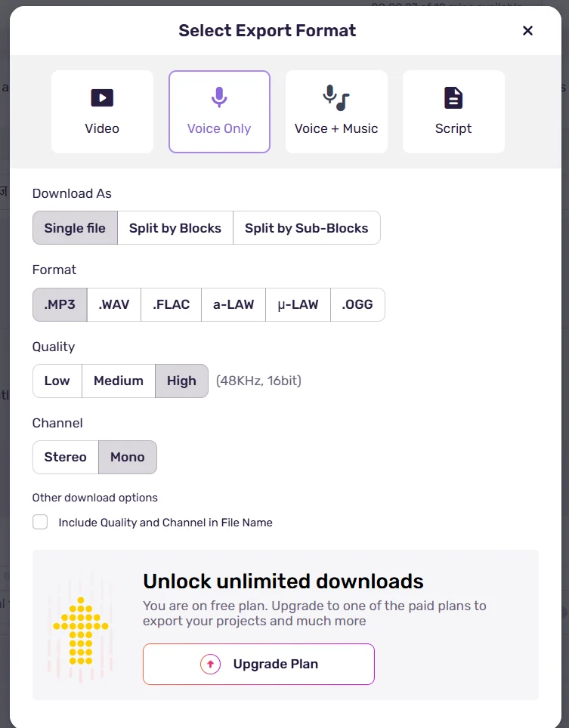This screenshot has height=728, width=569.
Task: Select the Video export format card
Action: (102, 112)
